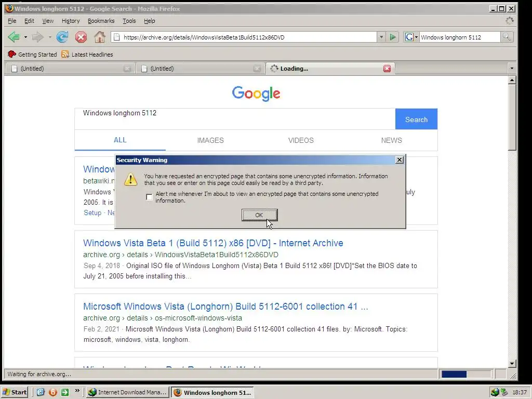Viewport: 532px width, 399px height.
Task: Stop loading with the red X icon
Action: pos(81,37)
